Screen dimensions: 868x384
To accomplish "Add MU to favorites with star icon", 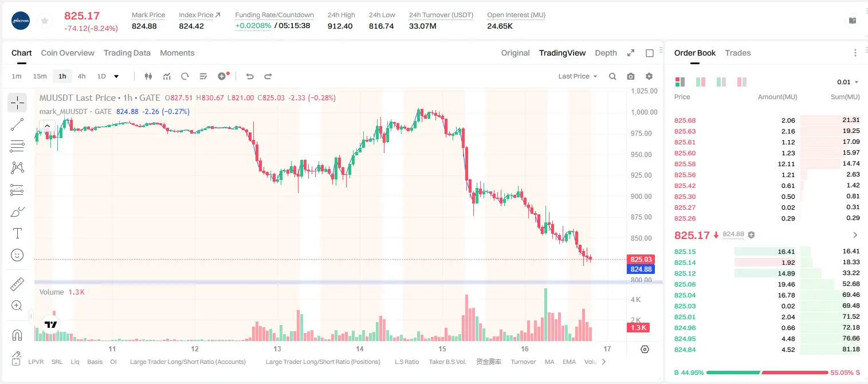I will [x=45, y=21].
